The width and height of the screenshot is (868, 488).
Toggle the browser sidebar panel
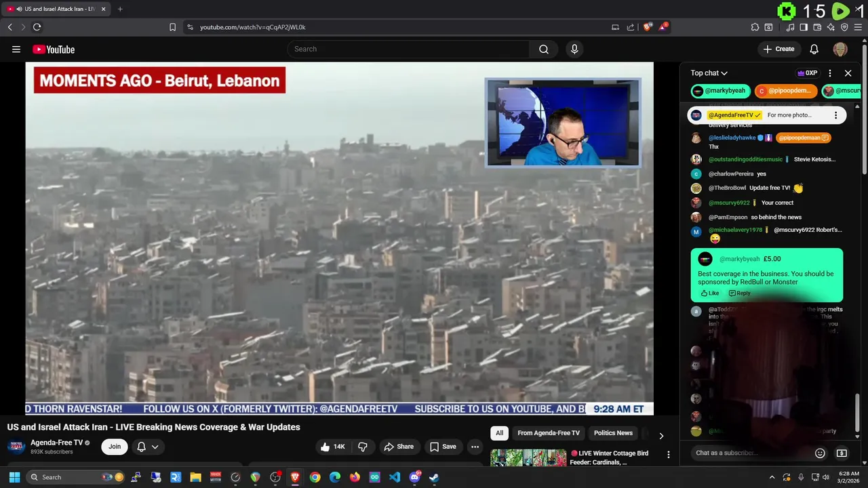(804, 27)
